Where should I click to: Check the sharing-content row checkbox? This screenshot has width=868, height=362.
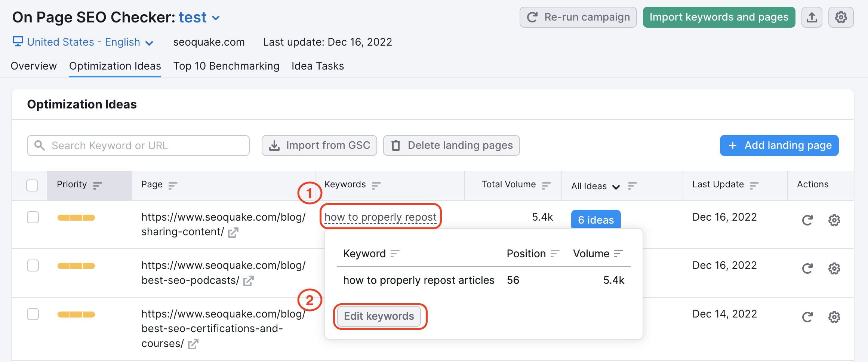[33, 217]
